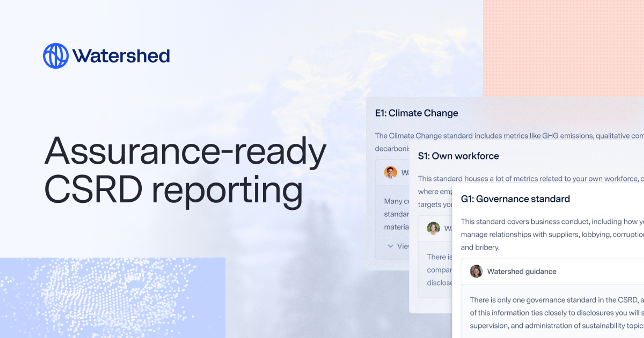Click the text 'This standard covers business conduct'

(525, 222)
